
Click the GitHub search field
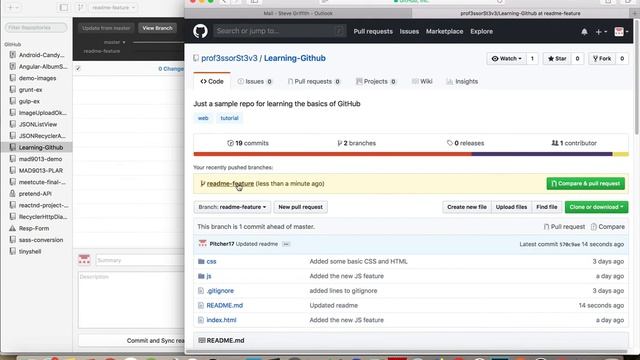pos(280,31)
